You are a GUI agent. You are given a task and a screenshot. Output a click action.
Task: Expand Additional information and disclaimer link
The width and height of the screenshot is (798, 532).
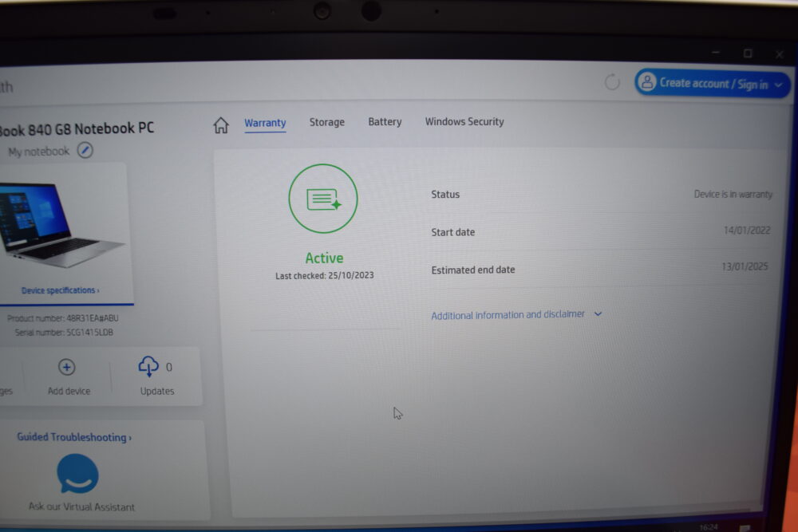(x=508, y=315)
